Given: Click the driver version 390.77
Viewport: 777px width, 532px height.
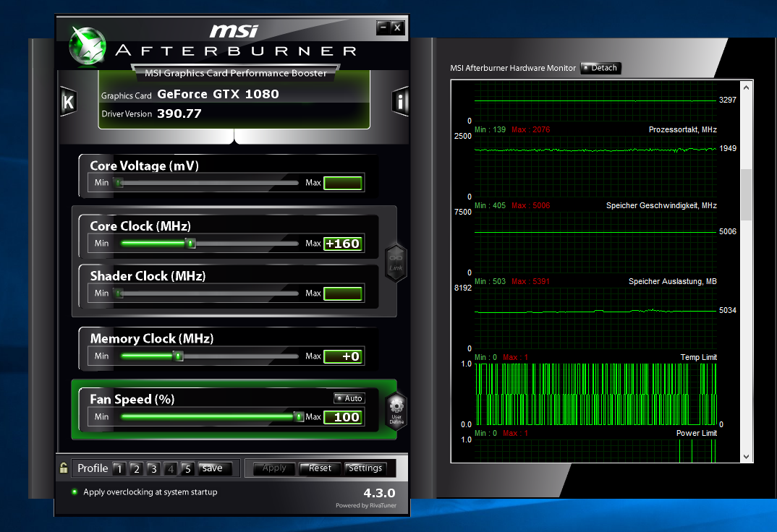Looking at the screenshot, I should point(179,113).
